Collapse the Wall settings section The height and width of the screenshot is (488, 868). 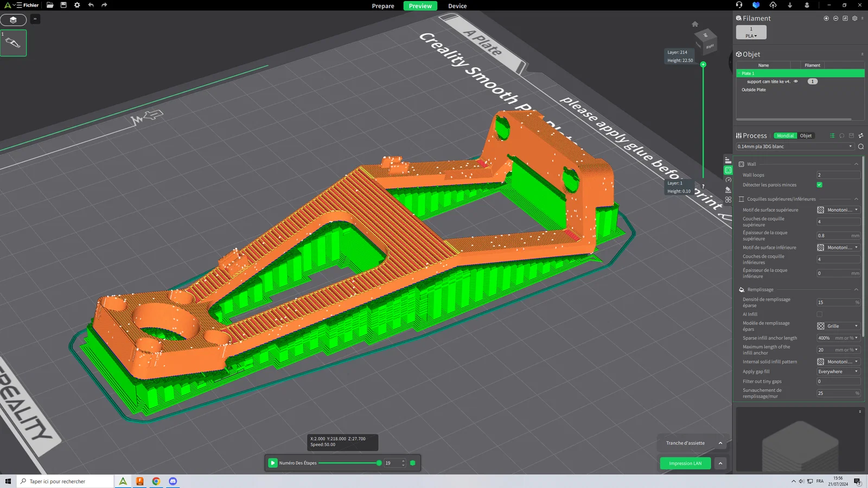pos(856,164)
